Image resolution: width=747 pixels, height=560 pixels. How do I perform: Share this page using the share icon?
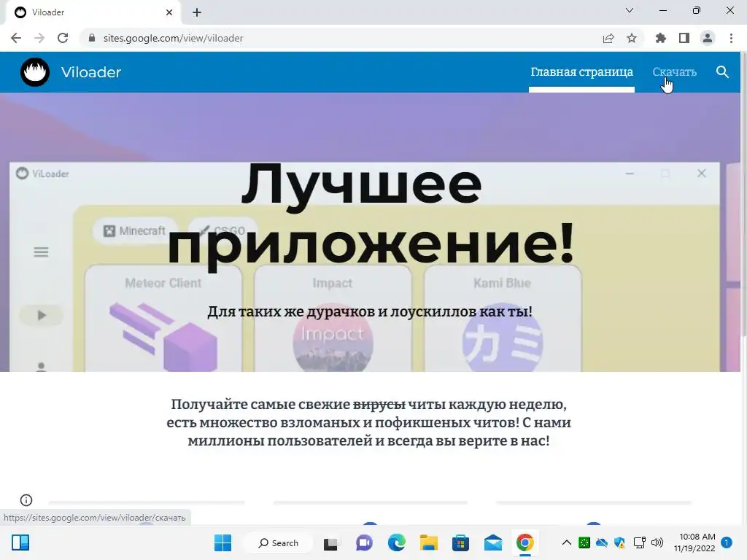click(x=608, y=38)
